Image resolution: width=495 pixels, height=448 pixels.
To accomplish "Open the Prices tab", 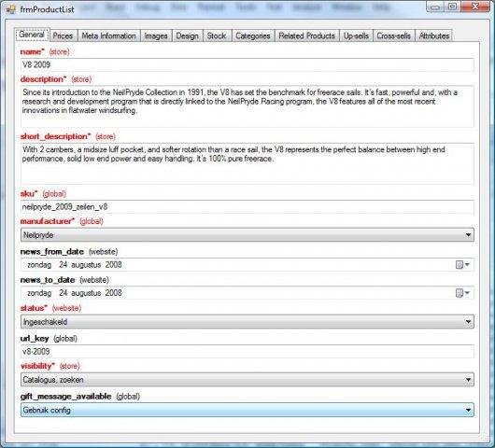I will (x=63, y=36).
